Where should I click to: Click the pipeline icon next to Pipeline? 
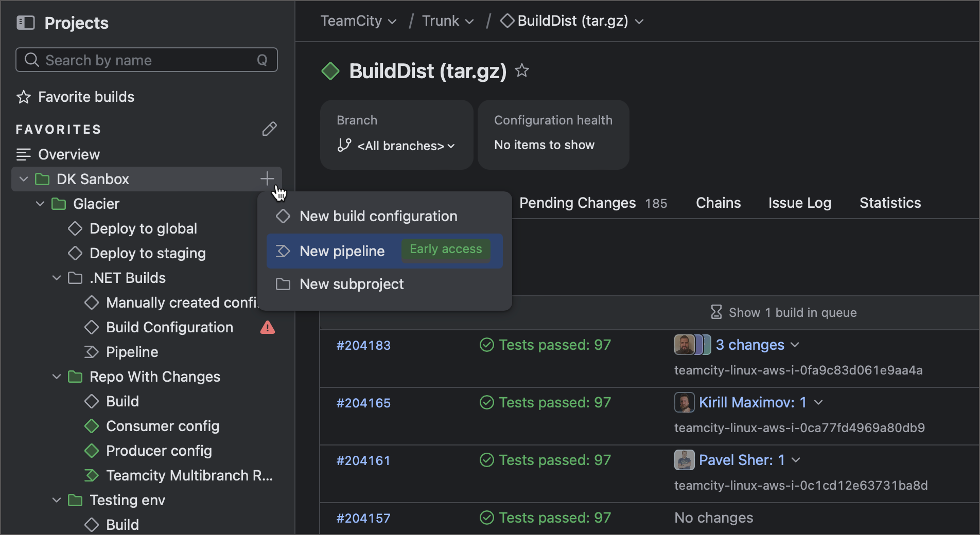tap(92, 352)
